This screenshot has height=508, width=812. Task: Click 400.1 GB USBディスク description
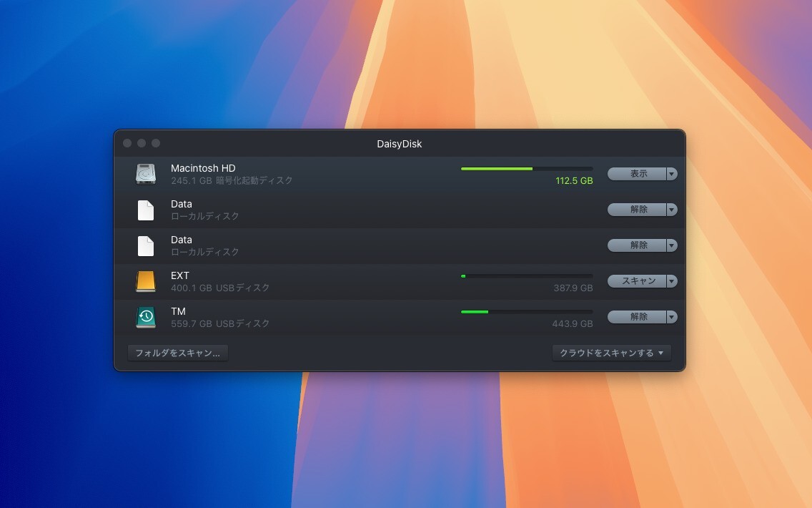point(220,288)
